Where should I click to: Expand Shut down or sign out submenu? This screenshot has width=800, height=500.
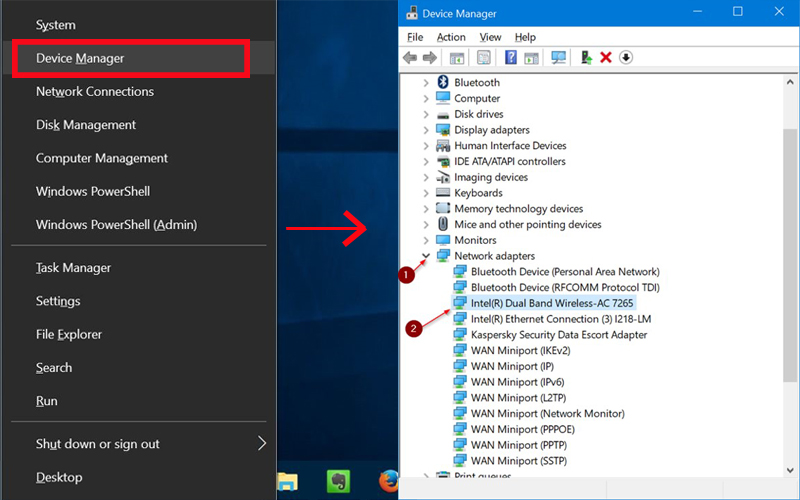coord(262,443)
